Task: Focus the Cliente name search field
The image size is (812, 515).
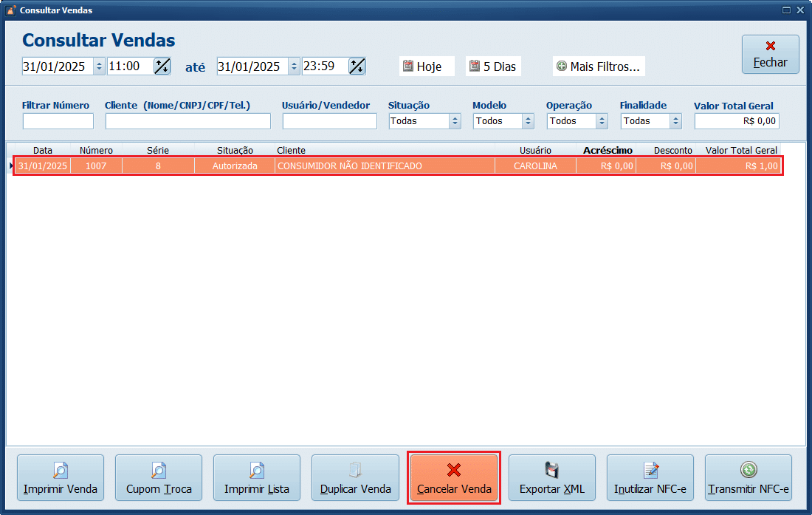Action: tap(187, 121)
